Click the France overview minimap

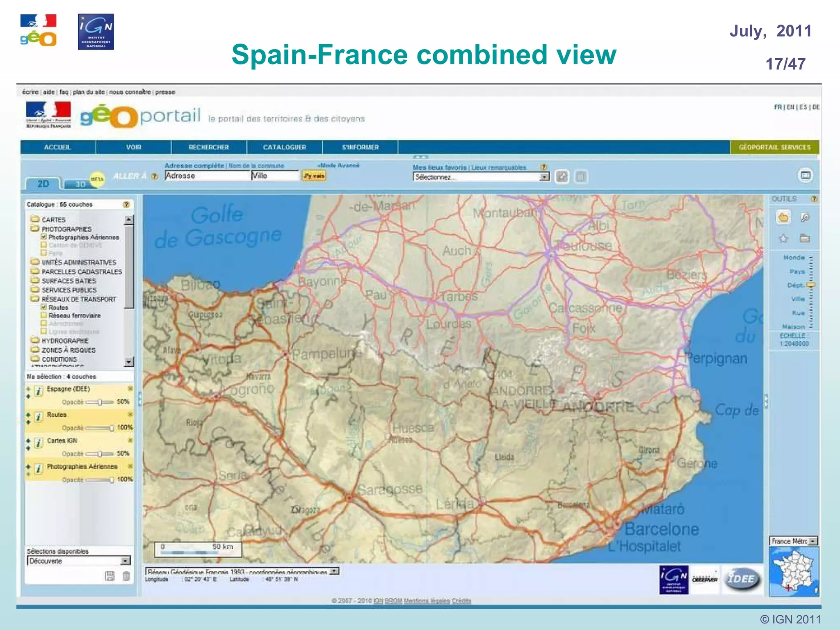[794, 571]
